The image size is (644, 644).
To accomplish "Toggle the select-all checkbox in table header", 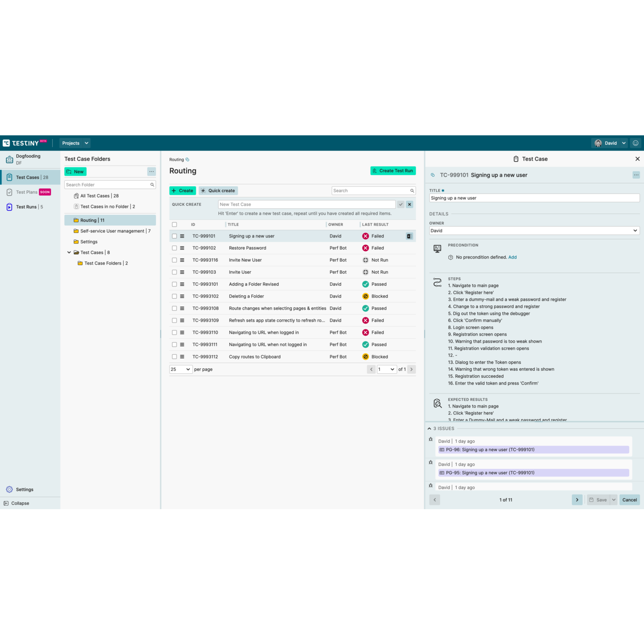I will click(175, 225).
